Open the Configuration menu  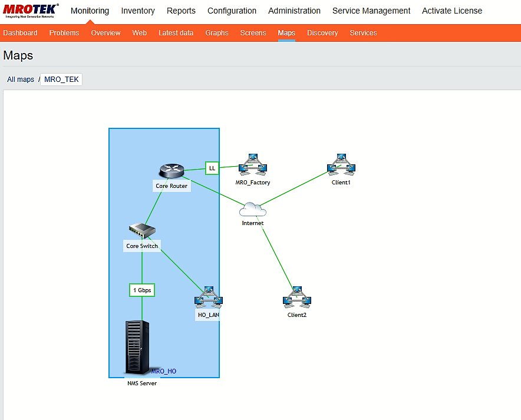point(232,11)
